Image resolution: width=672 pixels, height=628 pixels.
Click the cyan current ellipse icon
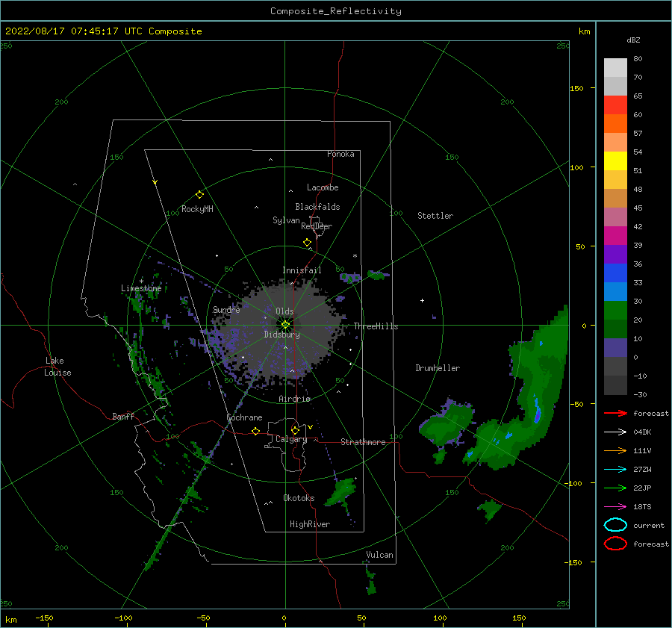615,525
